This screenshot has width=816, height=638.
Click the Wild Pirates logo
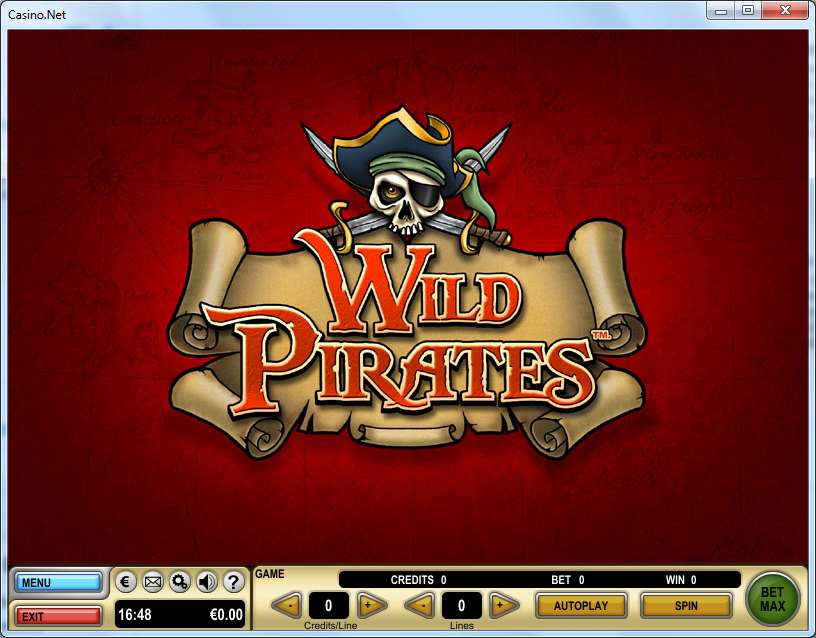pyautogui.click(x=407, y=284)
